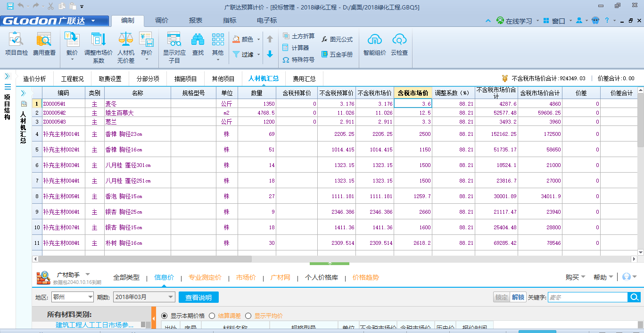This screenshot has height=333, width=644.
Task: Switch to the 报表 ribbon tab
Action: click(196, 21)
